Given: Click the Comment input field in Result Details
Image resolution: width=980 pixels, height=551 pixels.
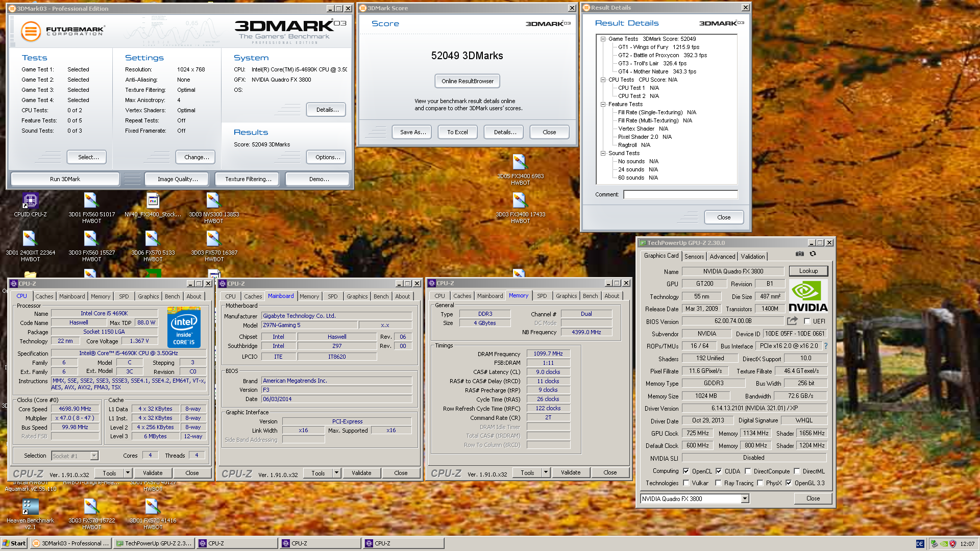Looking at the screenshot, I should point(680,194).
